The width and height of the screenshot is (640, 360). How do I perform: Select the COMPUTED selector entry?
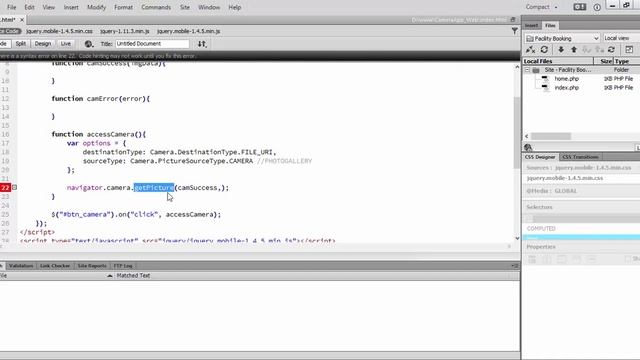541,229
